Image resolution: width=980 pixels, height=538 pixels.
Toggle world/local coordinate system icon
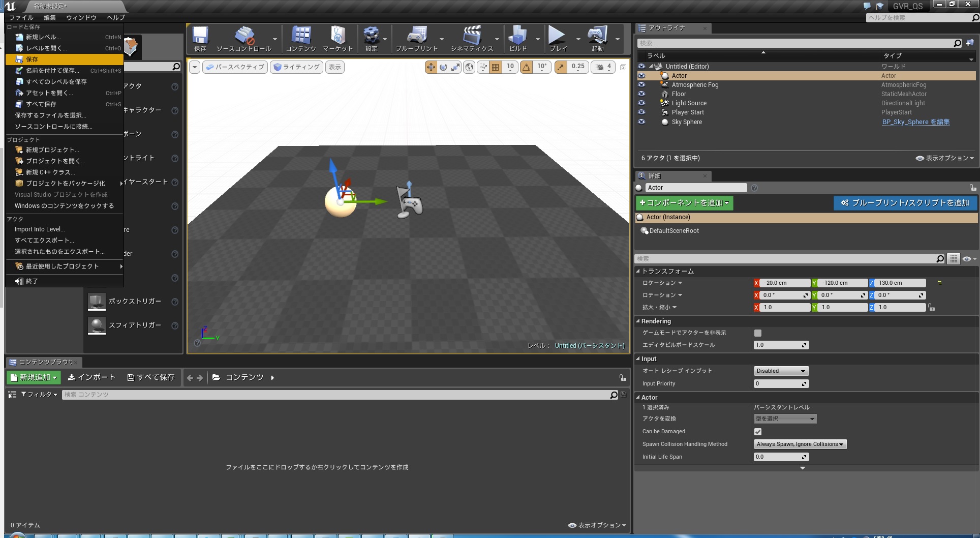[469, 67]
